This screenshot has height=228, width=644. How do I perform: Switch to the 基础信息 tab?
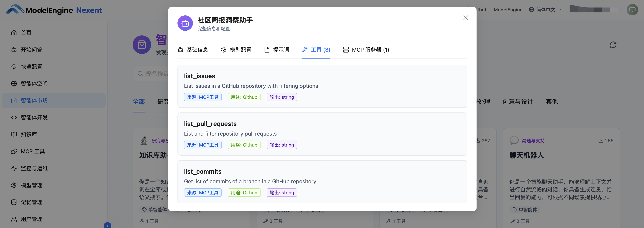coord(193,50)
